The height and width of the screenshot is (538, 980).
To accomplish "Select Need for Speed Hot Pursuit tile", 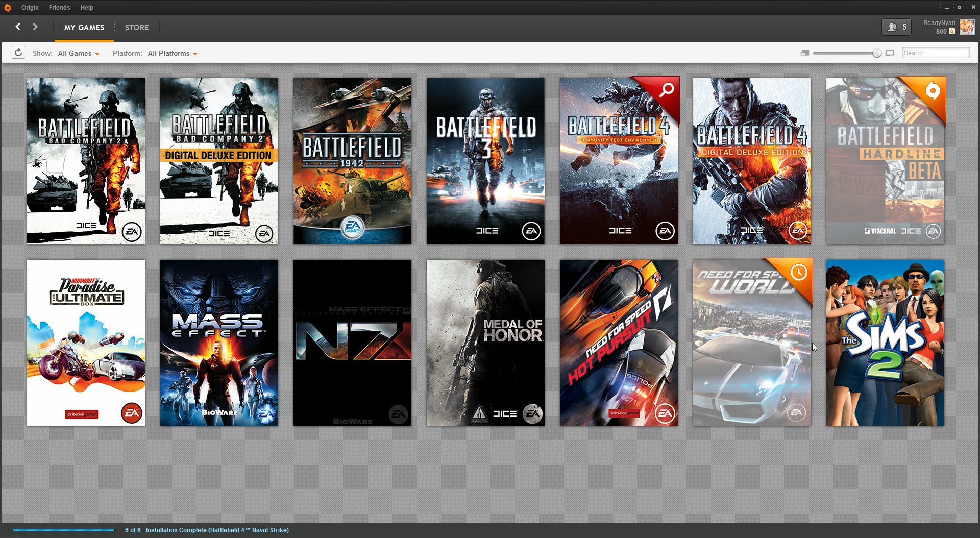I will coord(619,343).
